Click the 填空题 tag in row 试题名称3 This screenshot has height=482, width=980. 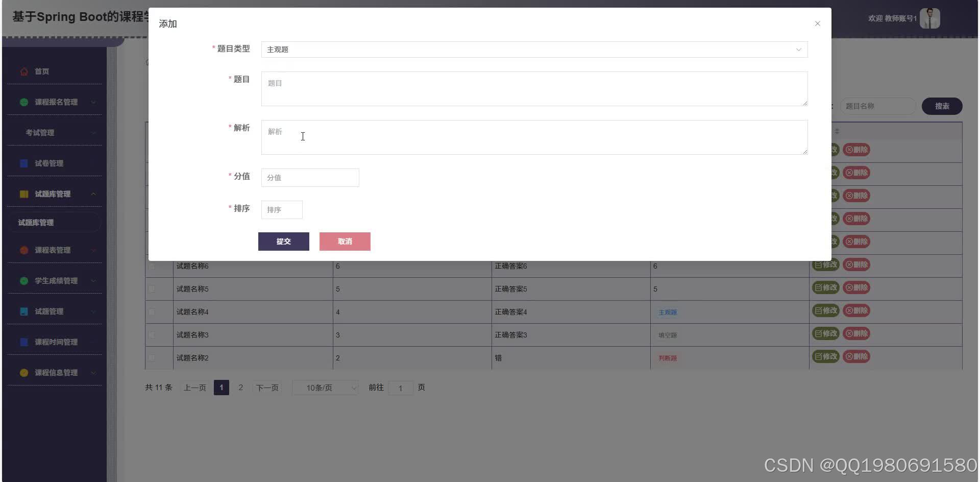pyautogui.click(x=668, y=335)
